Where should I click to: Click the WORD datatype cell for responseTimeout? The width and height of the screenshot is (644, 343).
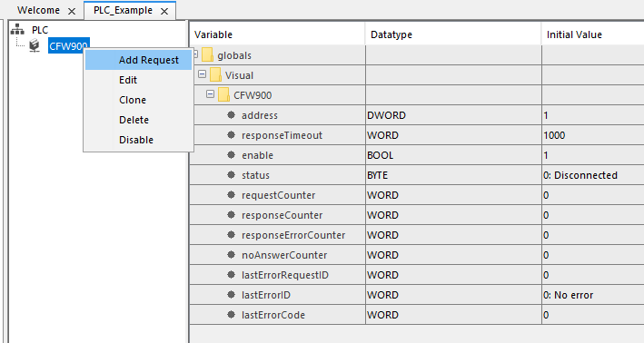pos(453,135)
